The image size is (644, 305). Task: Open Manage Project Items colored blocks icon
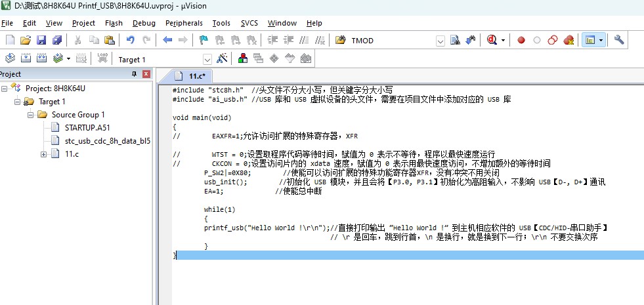[x=243, y=58]
